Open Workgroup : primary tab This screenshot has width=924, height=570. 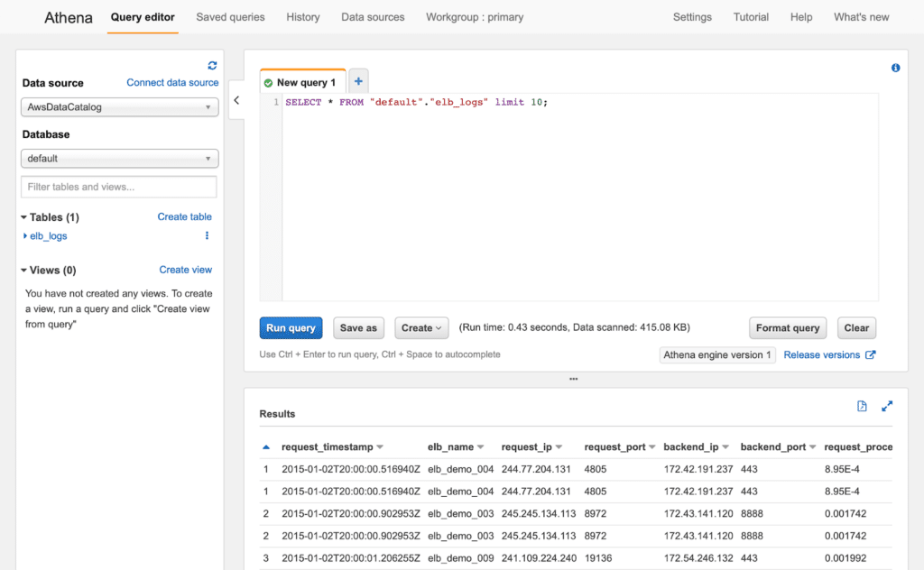coord(475,17)
